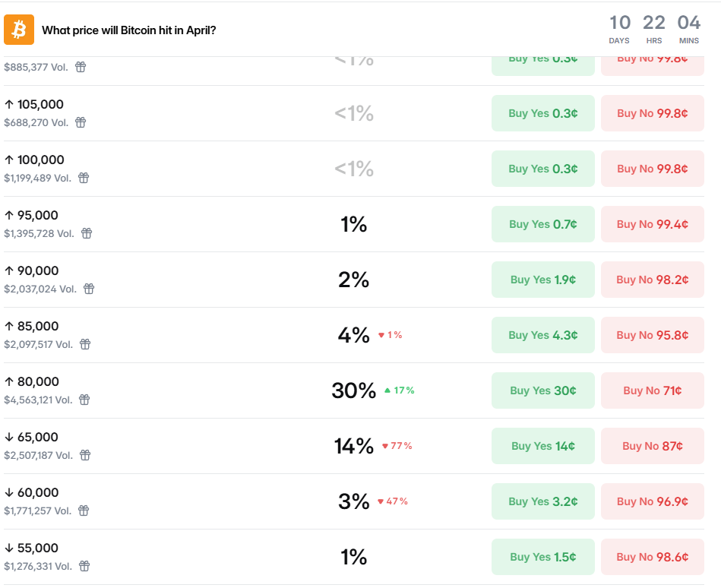Choose Buy Yes 4.3¢ for 85,000
The image size is (721, 588).
coord(542,335)
